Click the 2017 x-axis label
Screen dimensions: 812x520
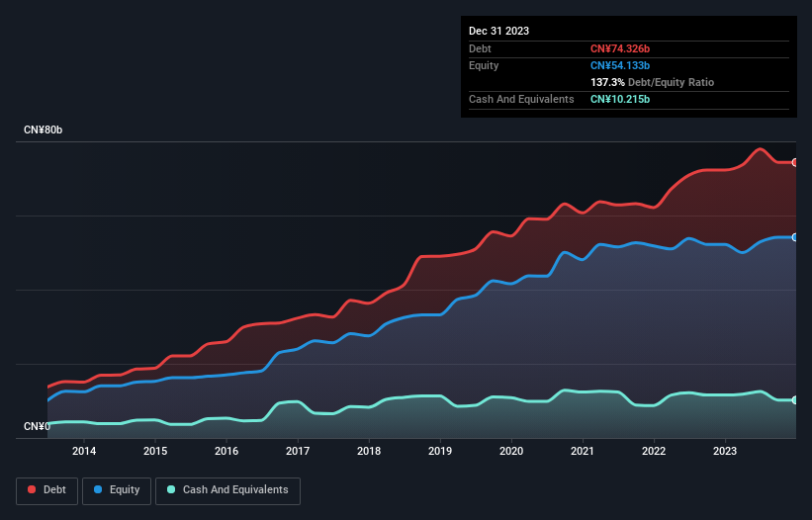298,451
